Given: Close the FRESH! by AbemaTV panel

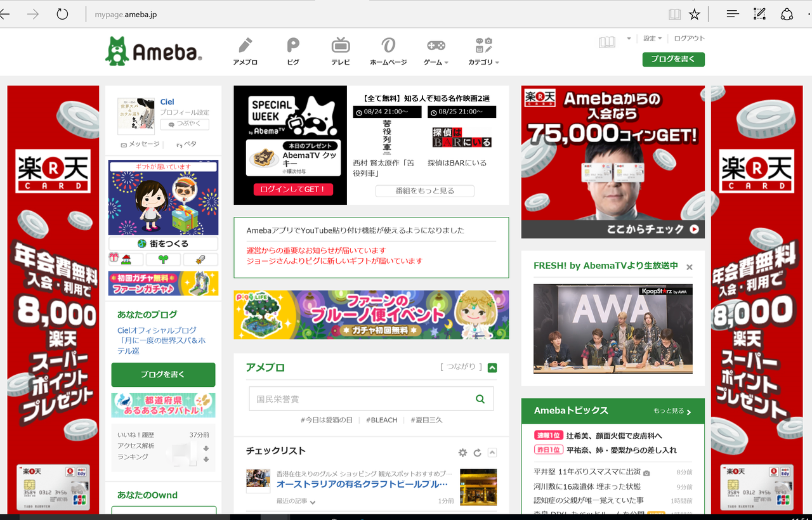Looking at the screenshot, I should 690,267.
